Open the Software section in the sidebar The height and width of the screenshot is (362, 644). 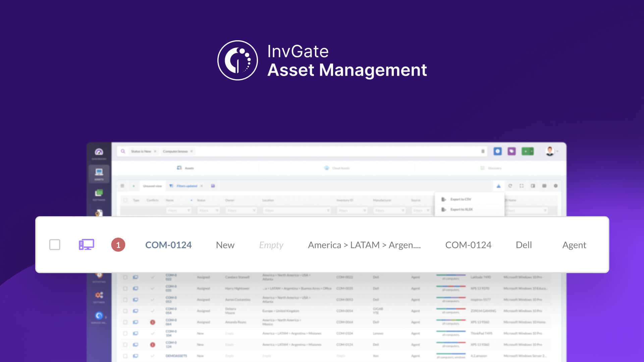[x=99, y=195]
